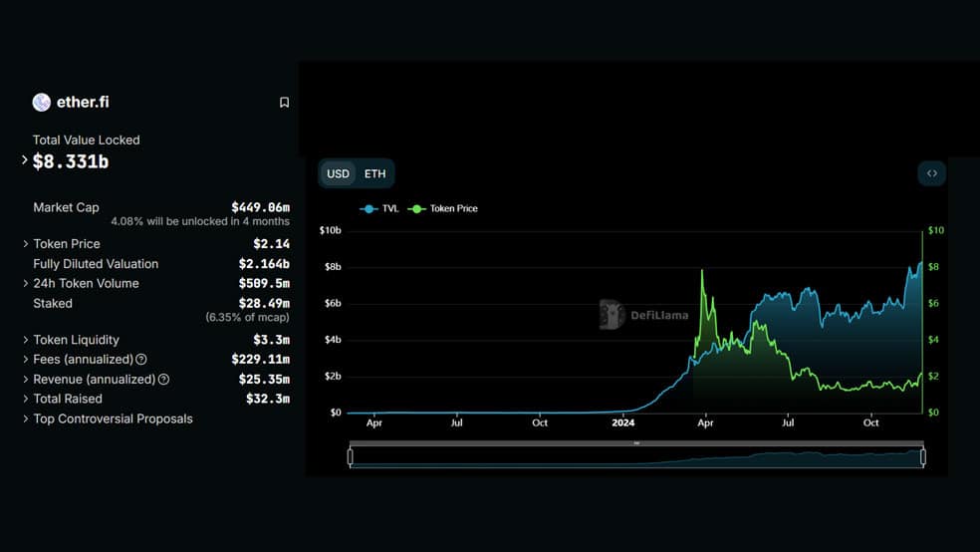Click the Fees value $229.11m
Viewport: 980px width, 552px height.
click(261, 360)
